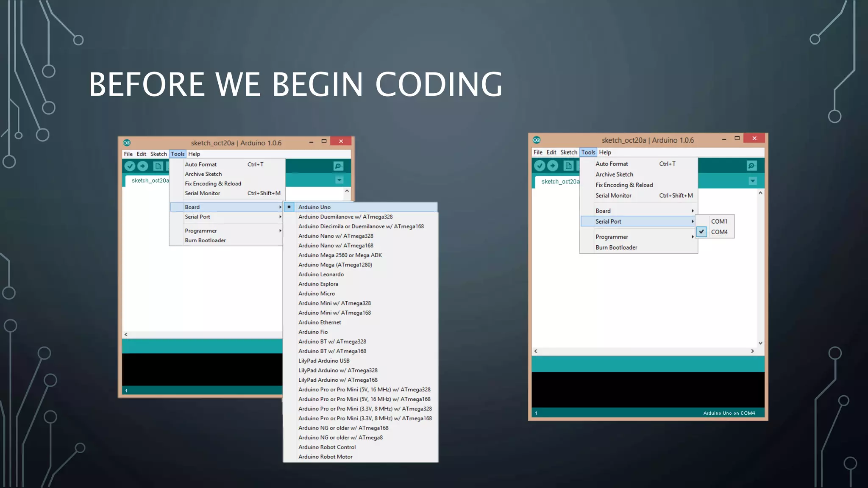Open Help menu in left Arduino window
The height and width of the screenshot is (488, 868).
click(x=194, y=154)
